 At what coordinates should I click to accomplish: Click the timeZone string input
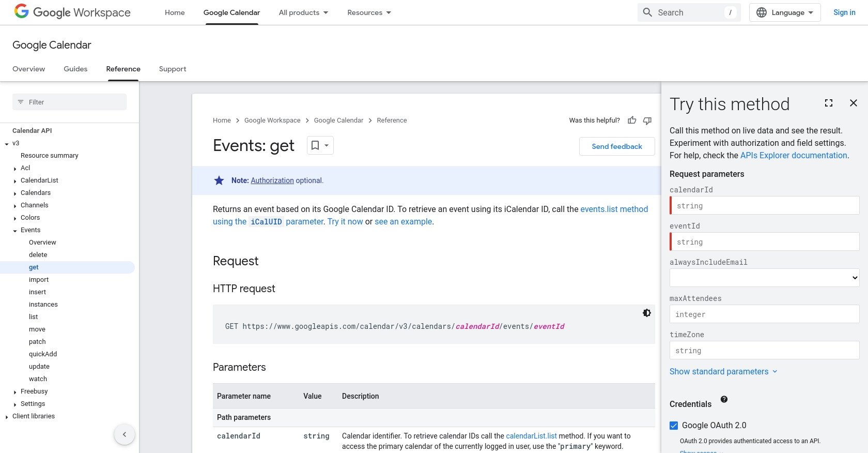point(765,350)
